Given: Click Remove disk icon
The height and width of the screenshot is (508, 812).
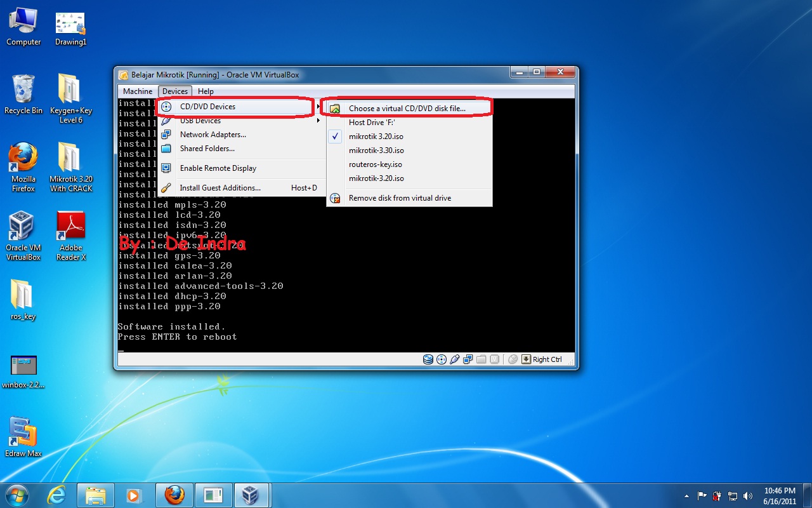Looking at the screenshot, I should tap(335, 198).
